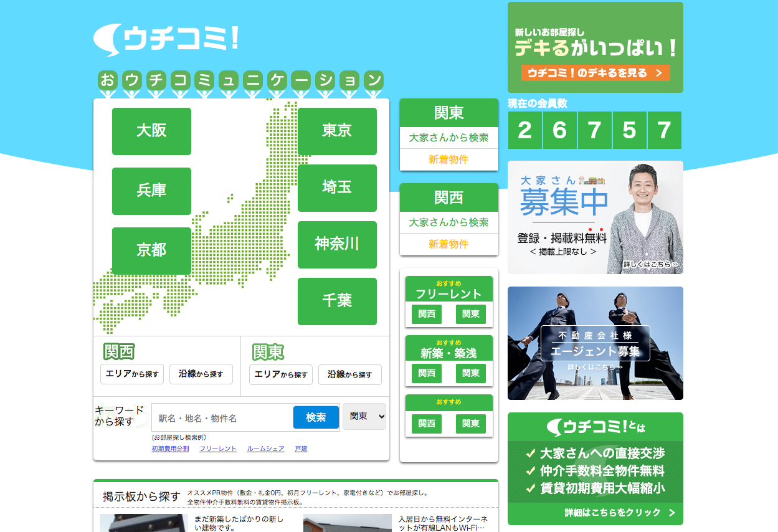Open the フリーレント example search link
Image resolution: width=778 pixels, height=532 pixels.
coord(218,449)
